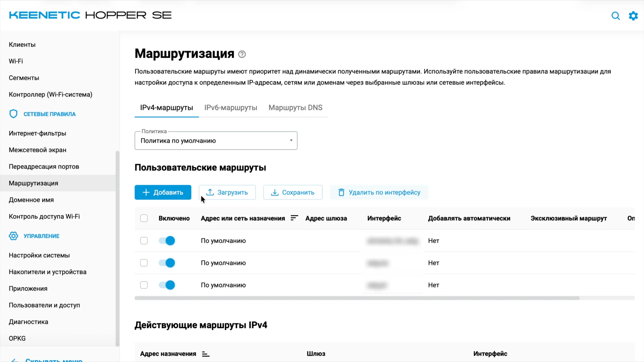This screenshot has width=644, height=362.
Task: Click the sidebar vertical scrollbar
Action: (117, 248)
